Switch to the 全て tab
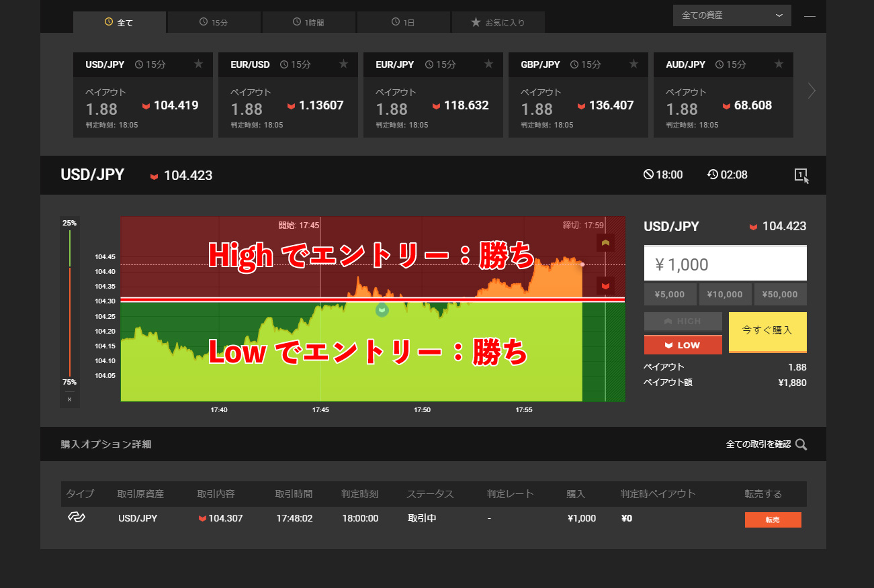This screenshot has height=588, width=874. tap(119, 22)
